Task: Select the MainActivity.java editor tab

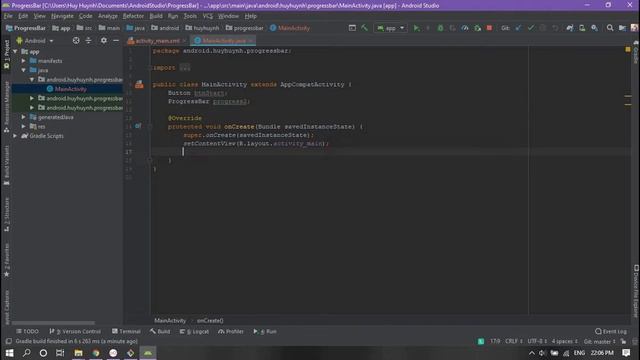Action: (223, 41)
